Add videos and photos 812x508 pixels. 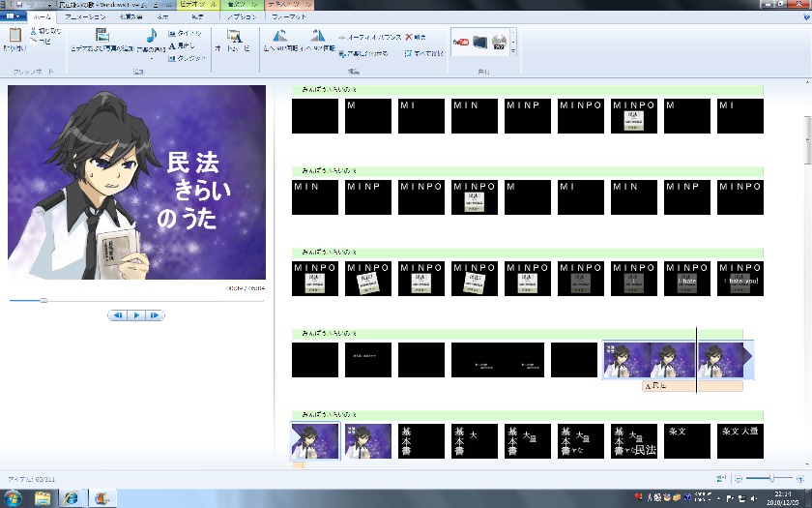tap(102, 41)
